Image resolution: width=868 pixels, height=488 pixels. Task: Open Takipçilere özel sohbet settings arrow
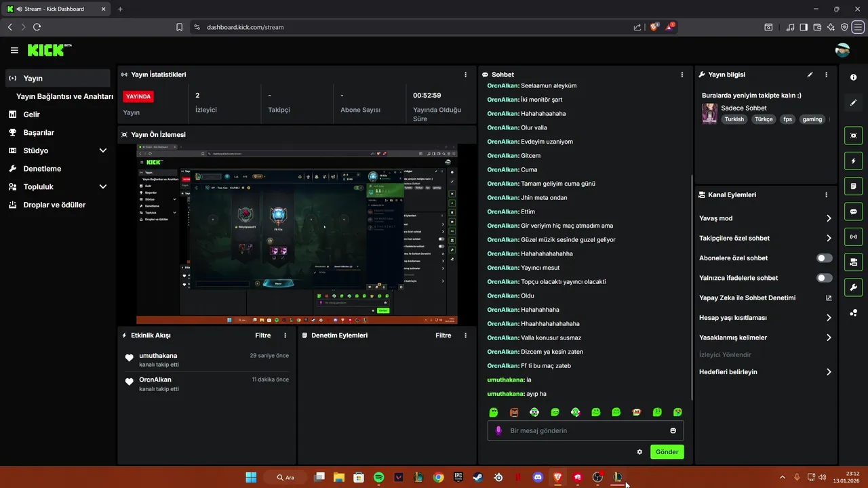[829, 238]
